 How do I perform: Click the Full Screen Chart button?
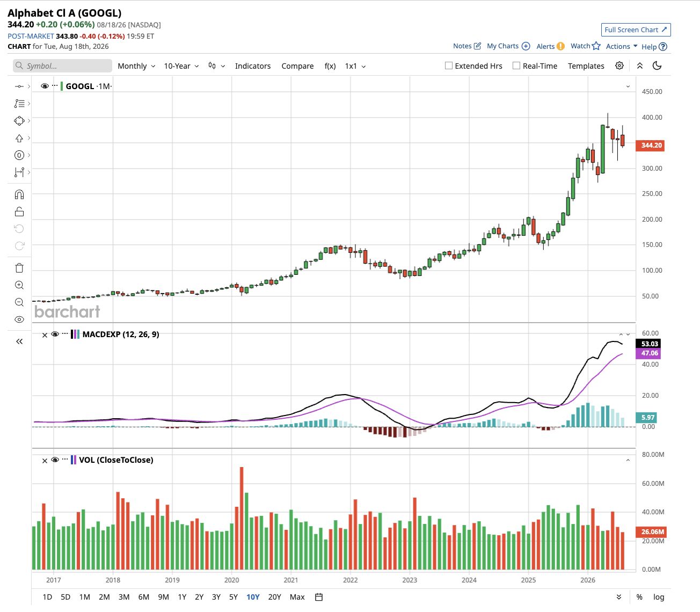pos(636,30)
